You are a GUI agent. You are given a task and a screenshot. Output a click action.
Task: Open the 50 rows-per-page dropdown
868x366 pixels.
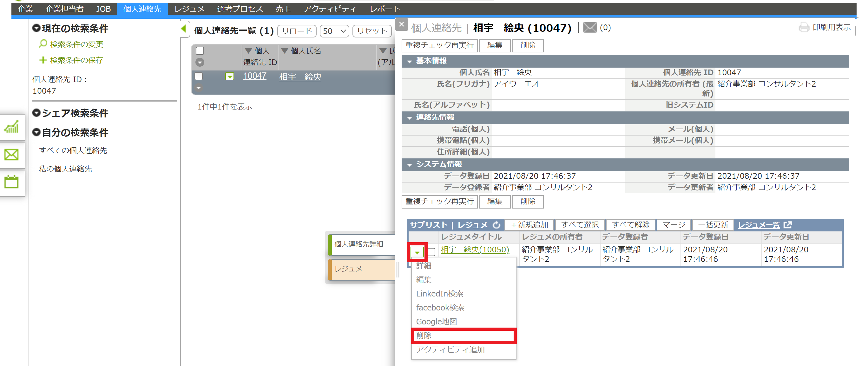coord(334,31)
